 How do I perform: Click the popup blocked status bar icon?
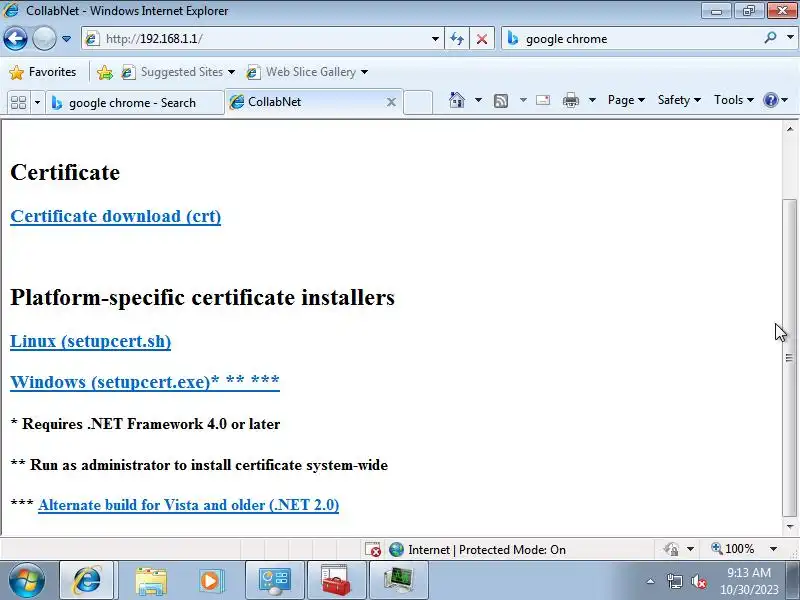373,549
